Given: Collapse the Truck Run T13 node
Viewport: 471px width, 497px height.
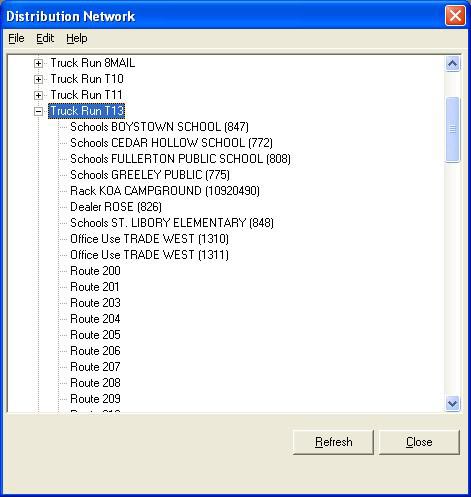Looking at the screenshot, I should click(38, 111).
